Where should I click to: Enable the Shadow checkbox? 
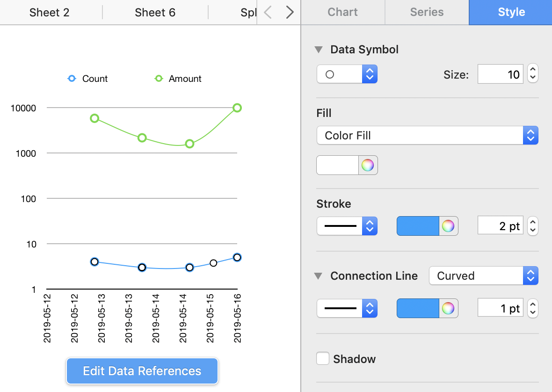point(323,359)
